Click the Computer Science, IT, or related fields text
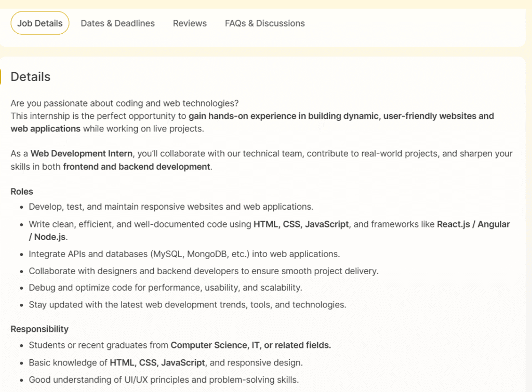532x392 pixels. coord(252,345)
